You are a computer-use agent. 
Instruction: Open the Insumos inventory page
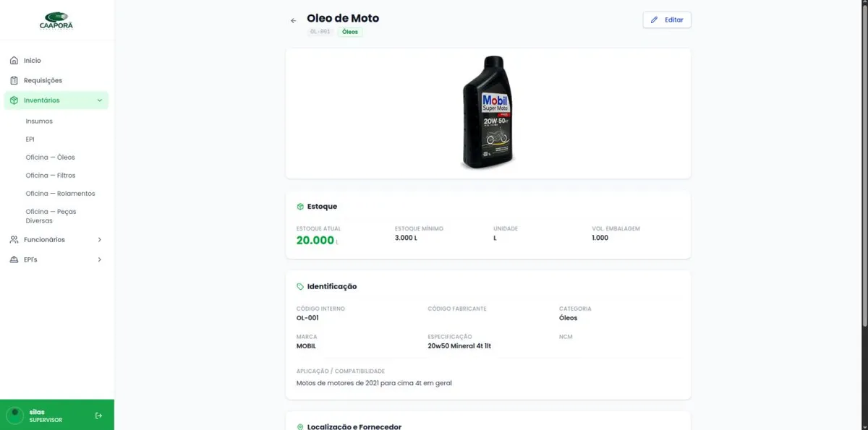coord(39,121)
